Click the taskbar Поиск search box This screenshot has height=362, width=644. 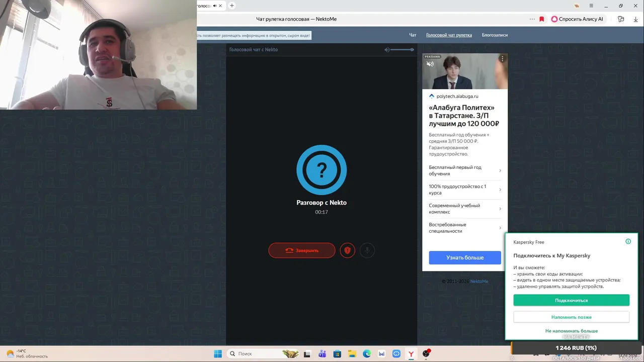263,354
